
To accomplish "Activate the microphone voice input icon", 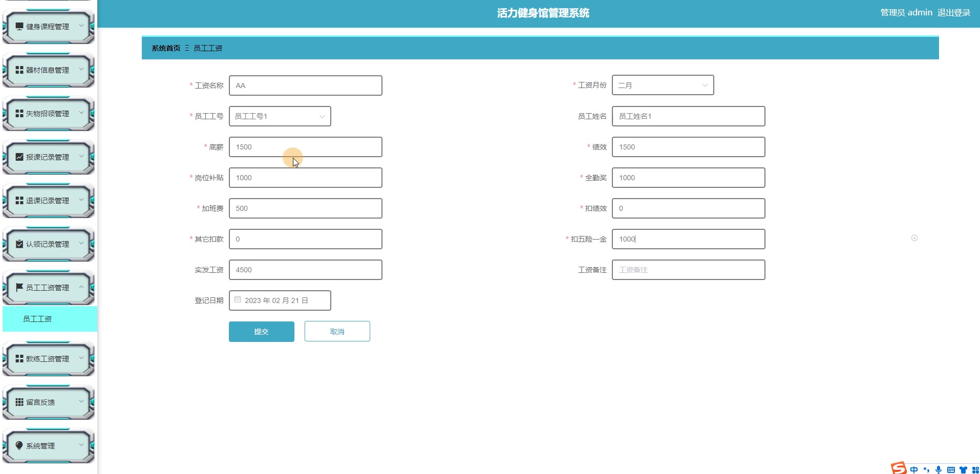I will point(939,470).
